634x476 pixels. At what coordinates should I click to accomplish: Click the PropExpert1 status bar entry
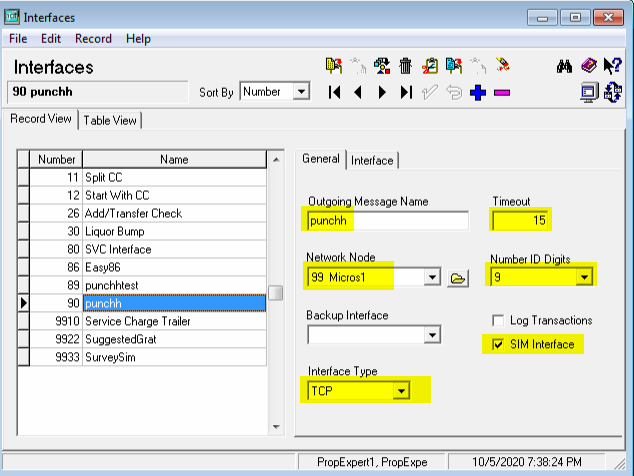pos(372,462)
